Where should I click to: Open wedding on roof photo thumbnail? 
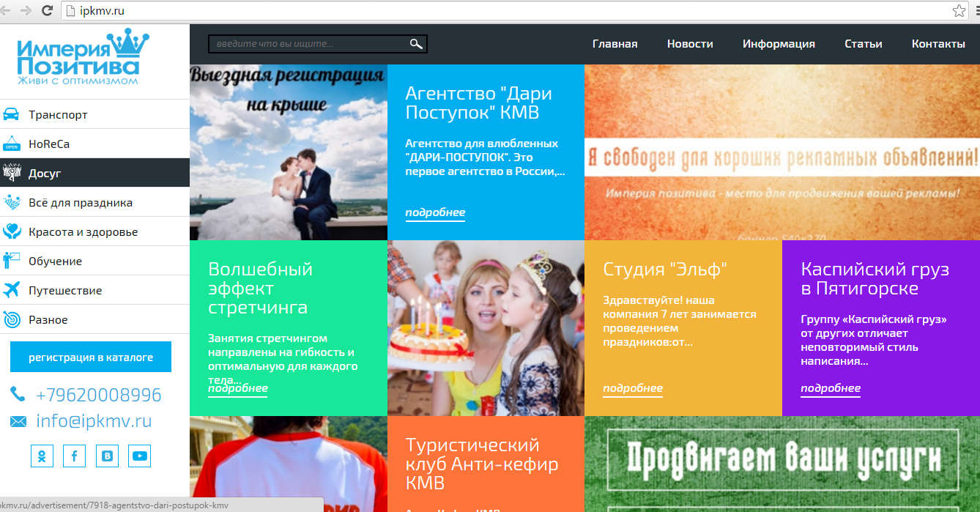point(289,152)
